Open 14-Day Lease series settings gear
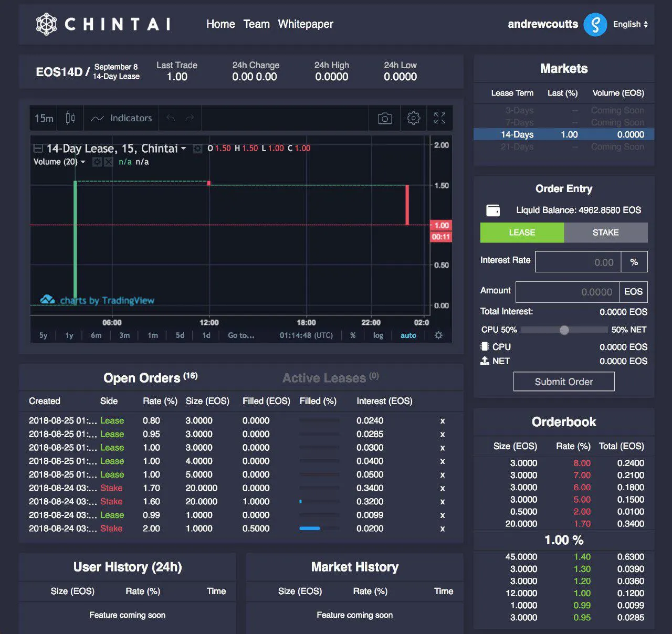This screenshot has height=634, width=672. 197,149
